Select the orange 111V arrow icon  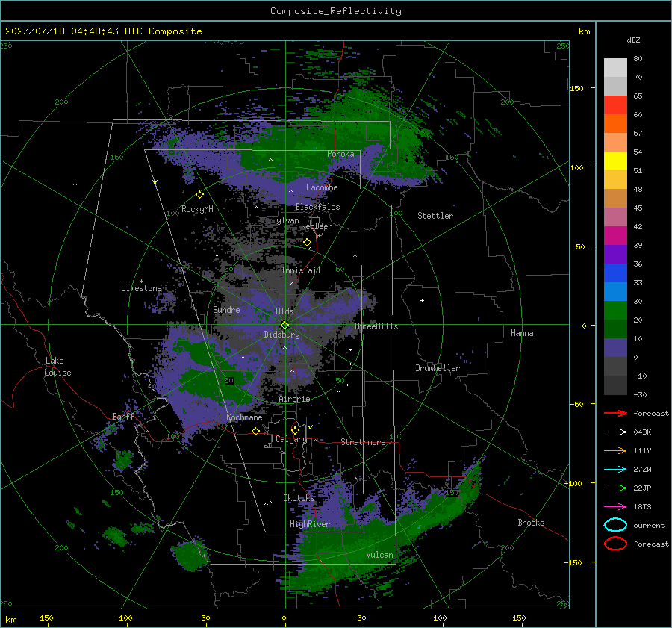click(x=615, y=450)
